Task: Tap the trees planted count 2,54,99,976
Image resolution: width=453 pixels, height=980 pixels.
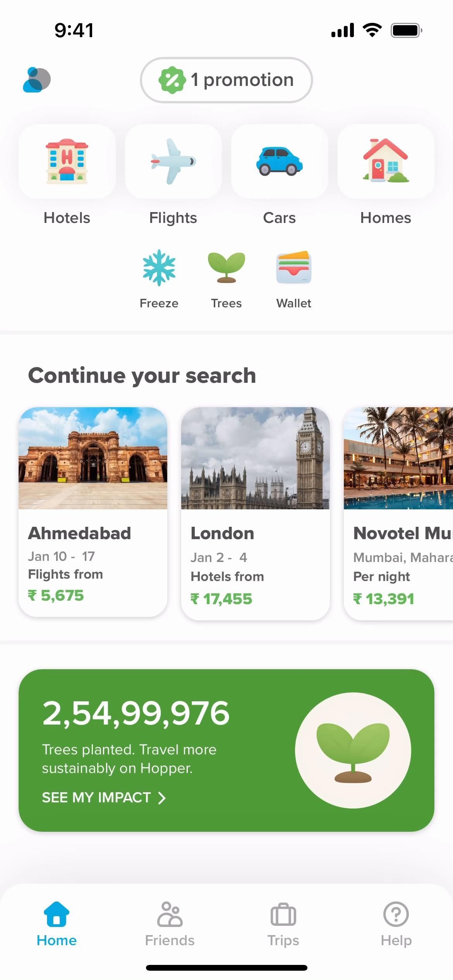Action: click(x=136, y=713)
